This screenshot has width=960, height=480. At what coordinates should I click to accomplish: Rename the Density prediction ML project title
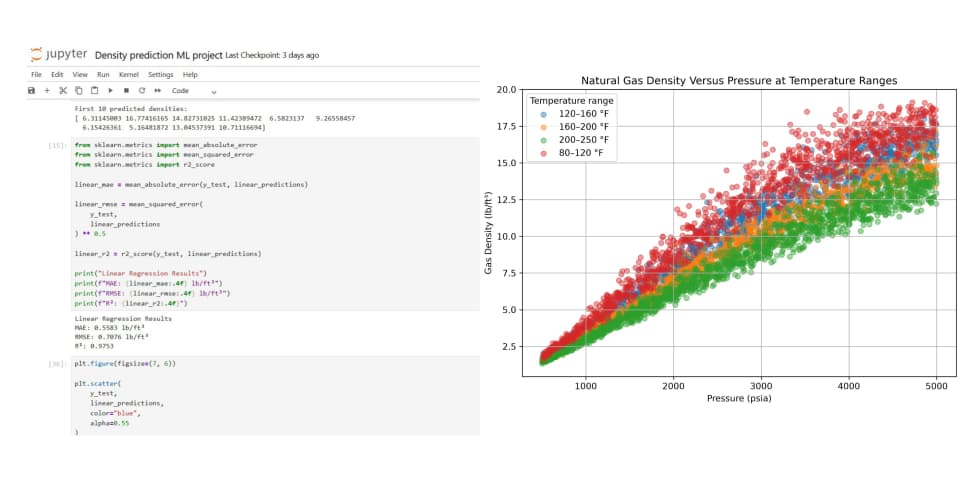coord(159,55)
